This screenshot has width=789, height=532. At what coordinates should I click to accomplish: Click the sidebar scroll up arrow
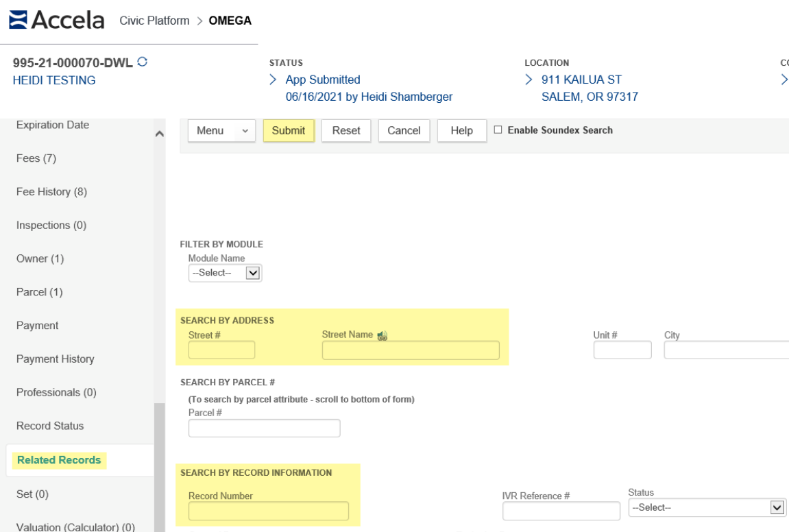(x=160, y=134)
